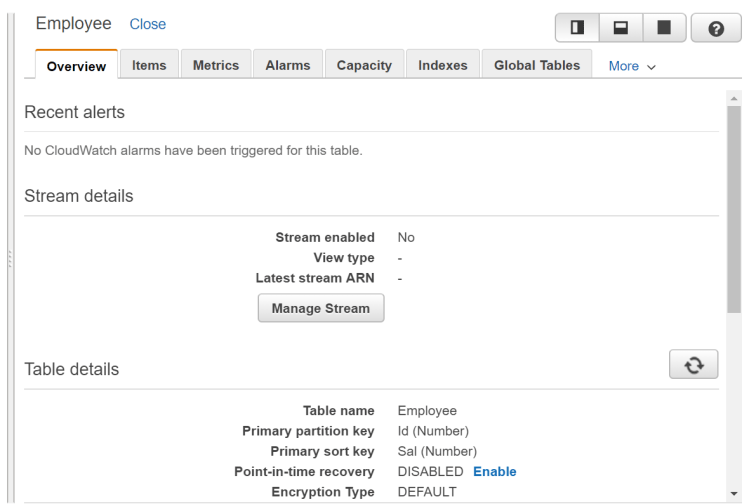
Task: Click the Manage Stream button
Action: 321,308
